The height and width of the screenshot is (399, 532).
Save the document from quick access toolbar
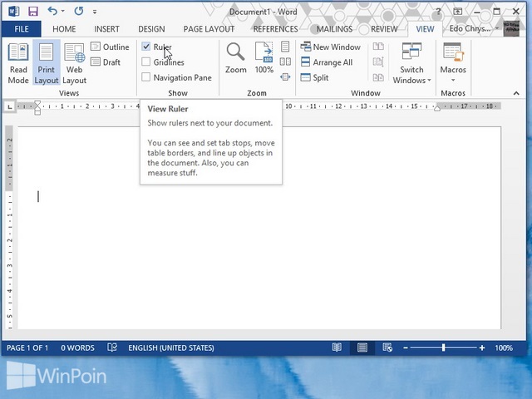click(x=33, y=12)
